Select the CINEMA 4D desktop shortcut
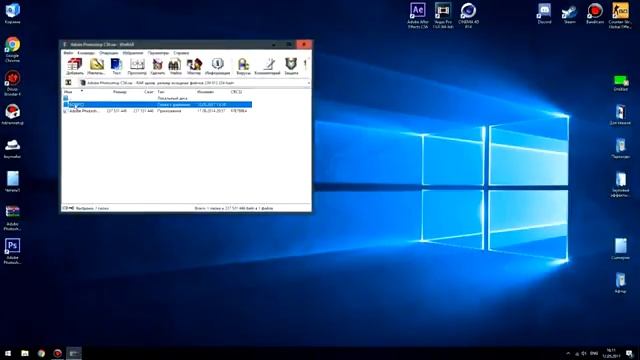This screenshot has height=360, width=640. (x=468, y=16)
